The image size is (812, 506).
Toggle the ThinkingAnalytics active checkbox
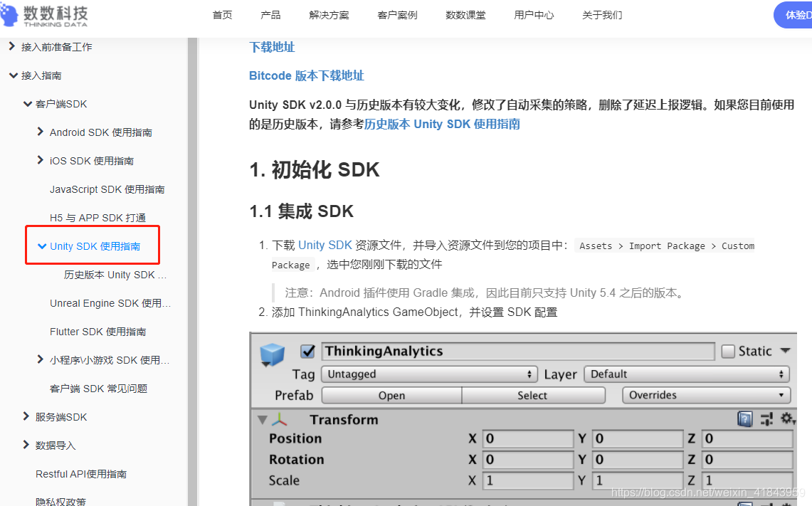pyautogui.click(x=307, y=351)
